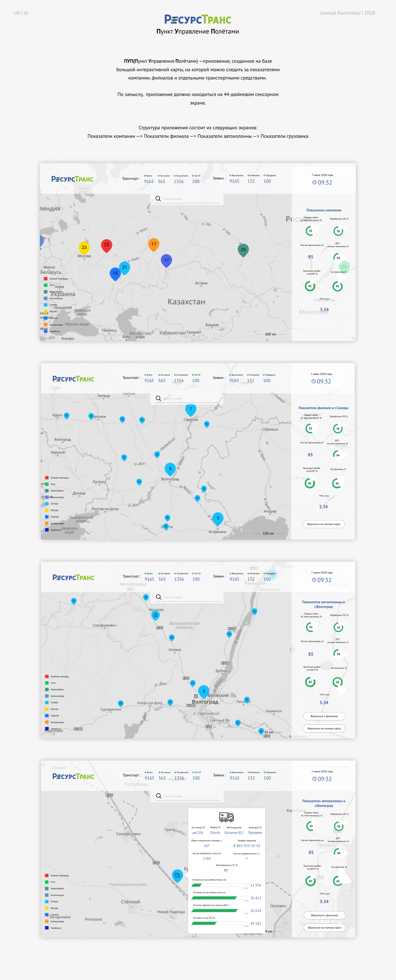
Task: Click pin numbered 5 near Астрахань
Action: tap(218, 518)
